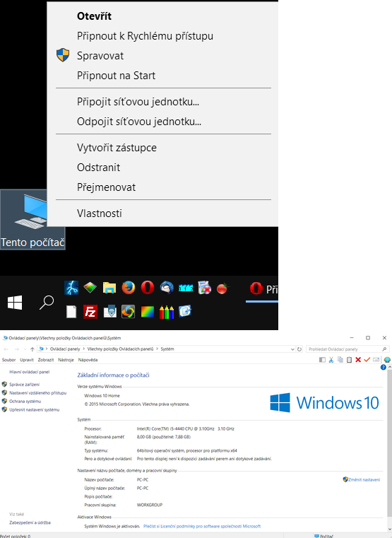392x538 pixels.
Task: Open Upřesnit nastavení systému
Action: click(35, 410)
